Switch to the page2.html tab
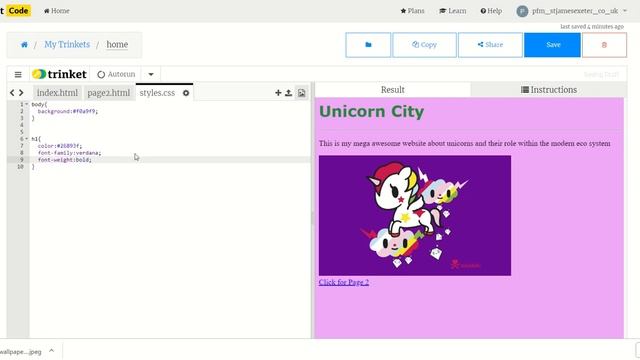 (109, 93)
